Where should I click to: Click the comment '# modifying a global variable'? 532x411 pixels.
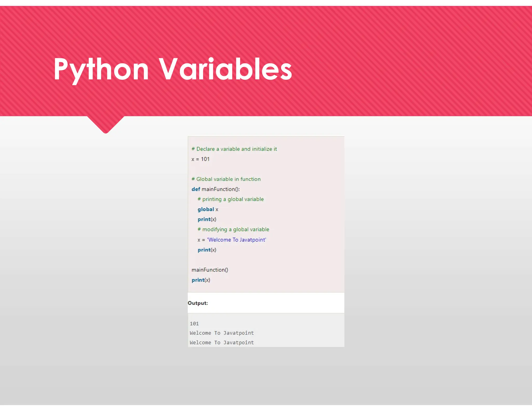coord(233,229)
